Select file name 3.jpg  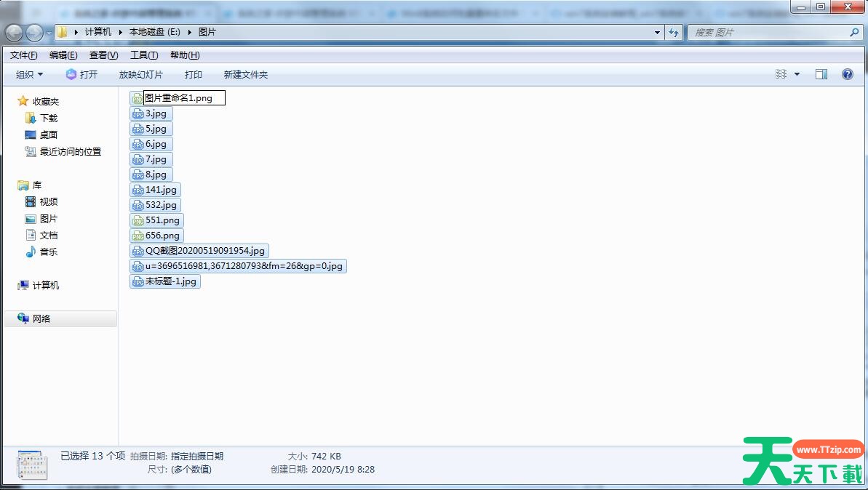[x=156, y=113]
